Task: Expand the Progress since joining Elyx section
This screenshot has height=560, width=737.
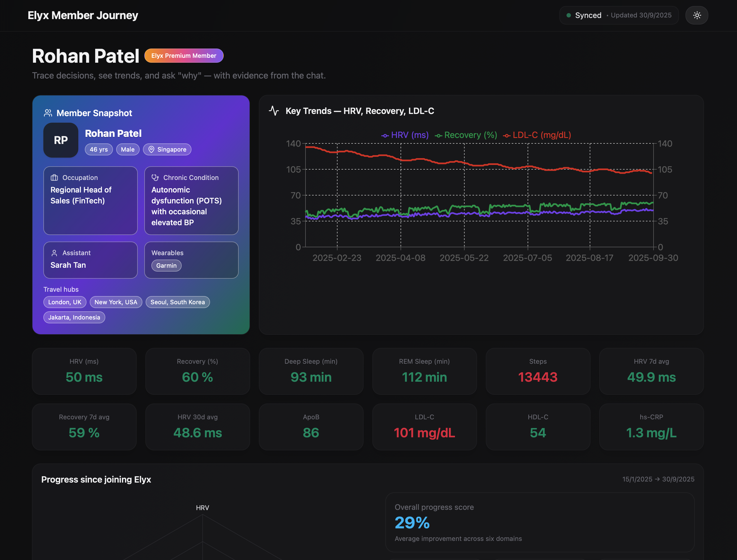Action: point(96,479)
